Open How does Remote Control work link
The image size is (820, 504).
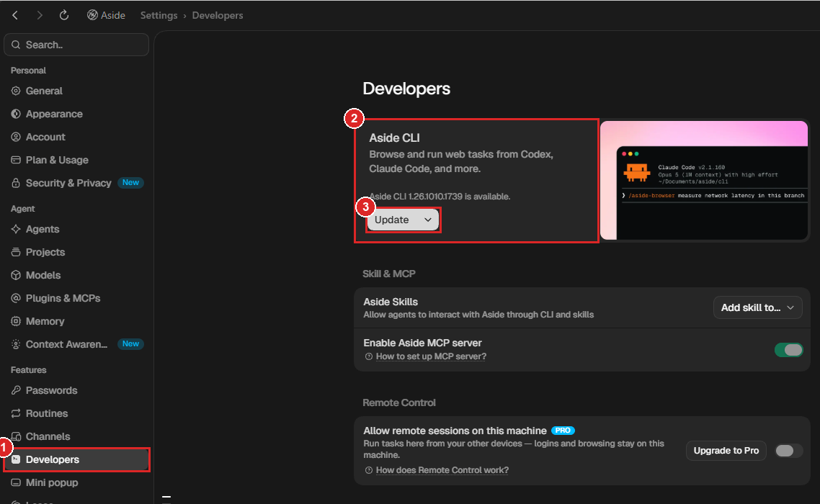tap(442, 470)
